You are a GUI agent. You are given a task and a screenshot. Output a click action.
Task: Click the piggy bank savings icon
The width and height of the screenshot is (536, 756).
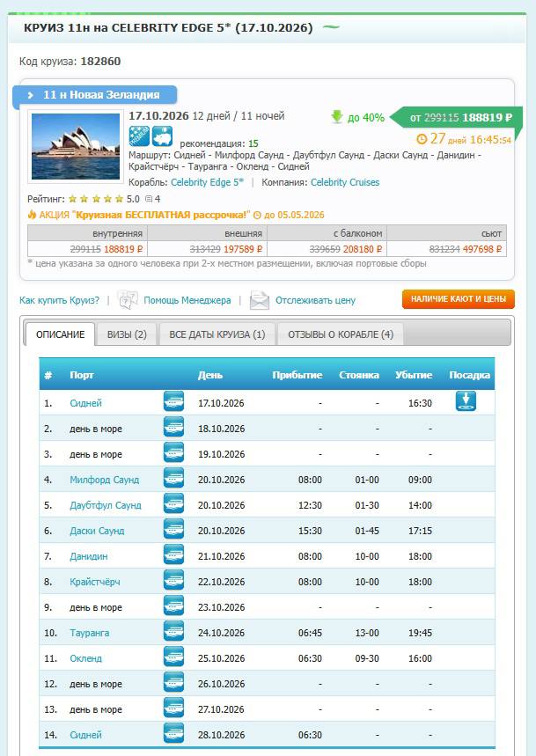pyautogui.click(x=163, y=136)
